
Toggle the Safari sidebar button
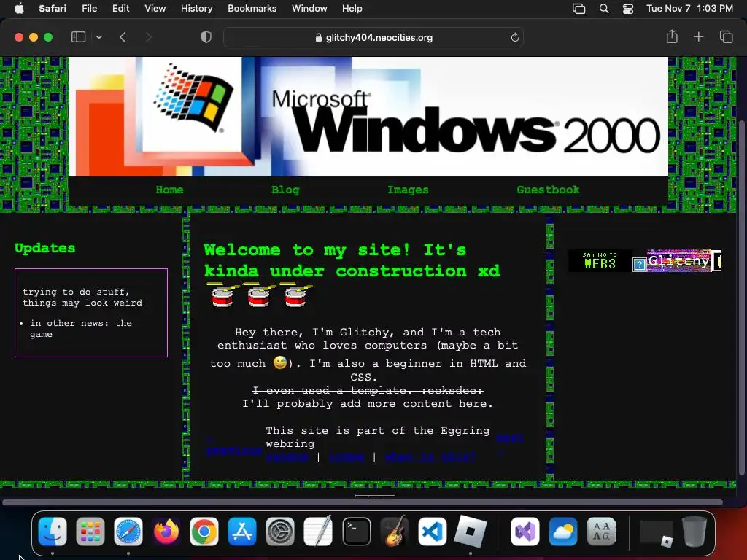pyautogui.click(x=78, y=37)
